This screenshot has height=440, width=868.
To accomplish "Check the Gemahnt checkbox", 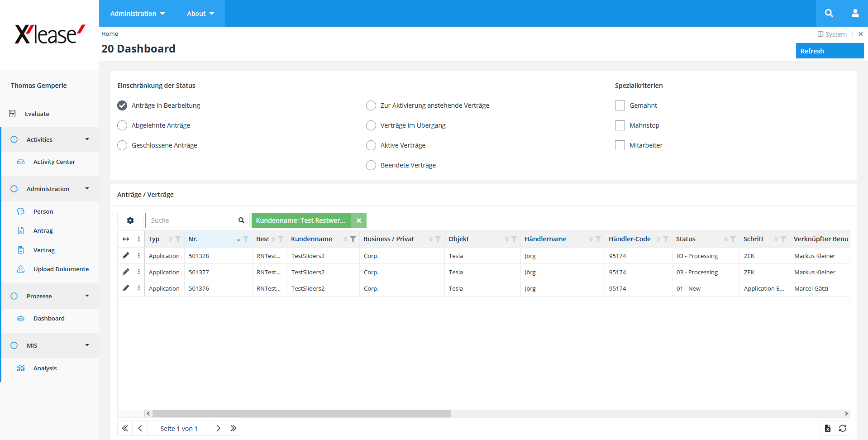I will pyautogui.click(x=620, y=105).
